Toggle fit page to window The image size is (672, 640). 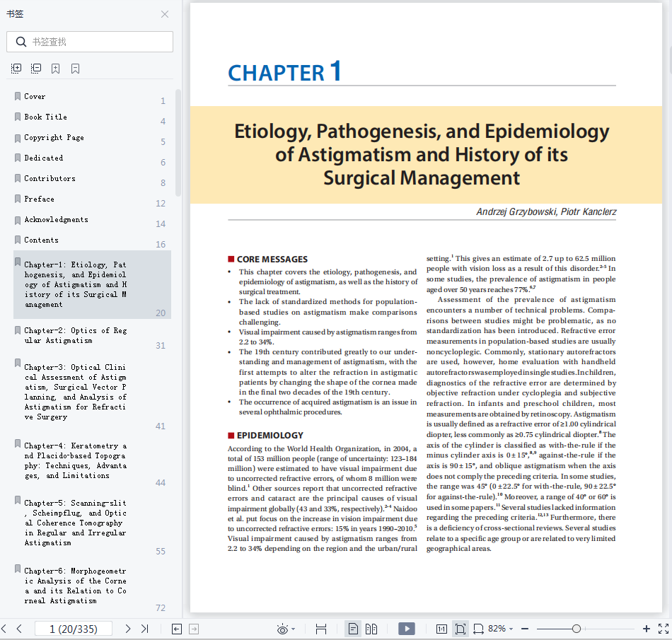pyautogui.click(x=460, y=629)
